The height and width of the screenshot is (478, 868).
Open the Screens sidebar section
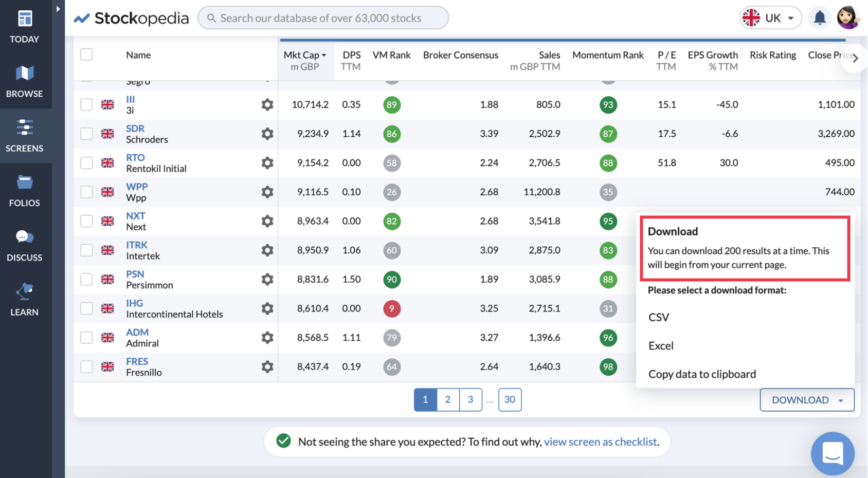[x=24, y=136]
